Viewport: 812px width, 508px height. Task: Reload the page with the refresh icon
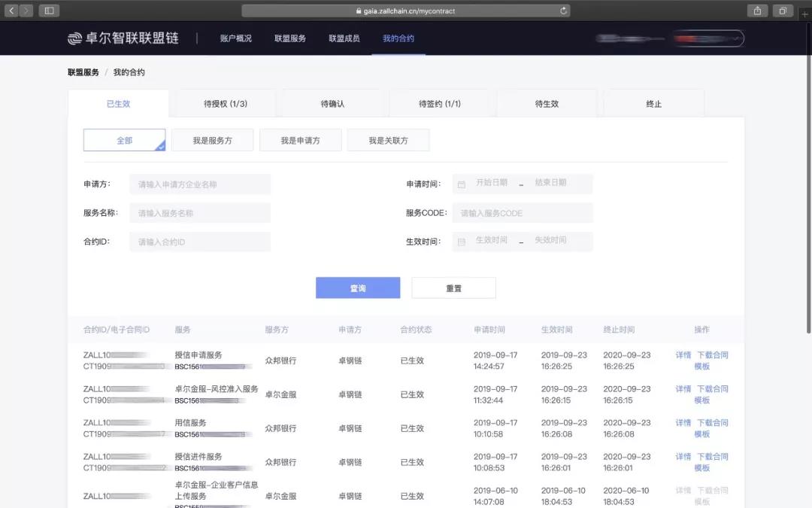[x=563, y=11]
